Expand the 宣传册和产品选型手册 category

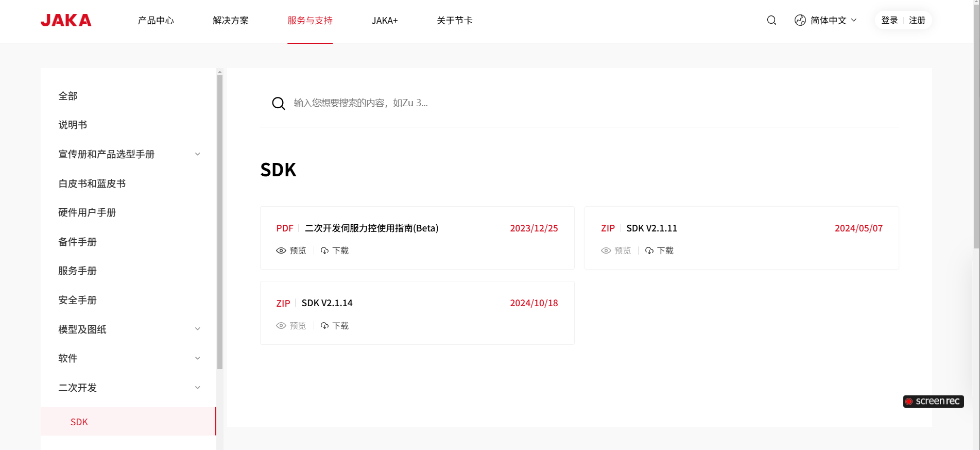coord(197,154)
